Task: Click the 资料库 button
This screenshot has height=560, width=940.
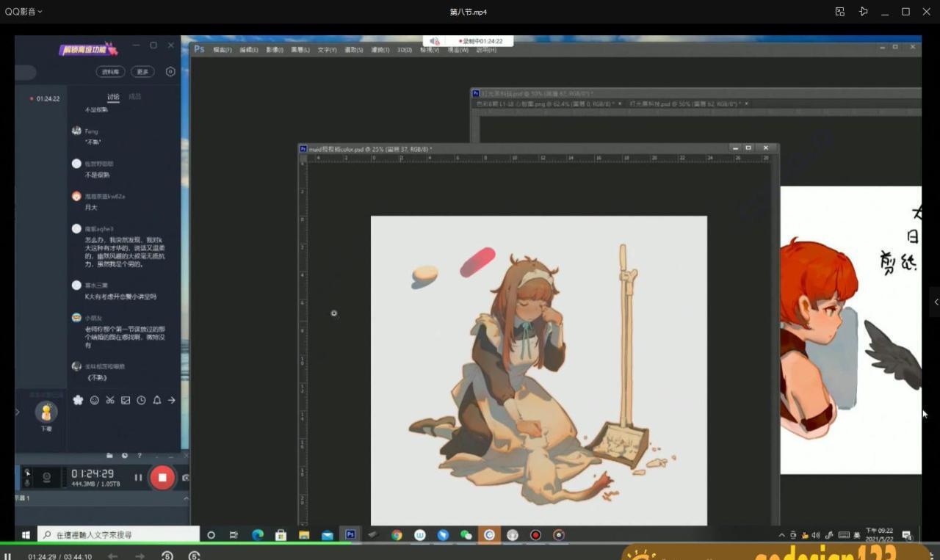Action: tap(110, 72)
